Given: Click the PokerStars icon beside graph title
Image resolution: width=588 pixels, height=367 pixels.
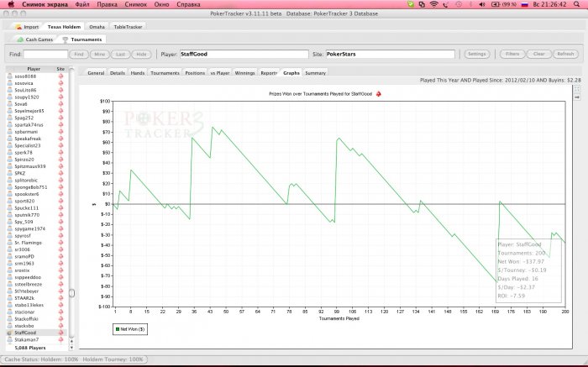Looking at the screenshot, I should [379, 93].
